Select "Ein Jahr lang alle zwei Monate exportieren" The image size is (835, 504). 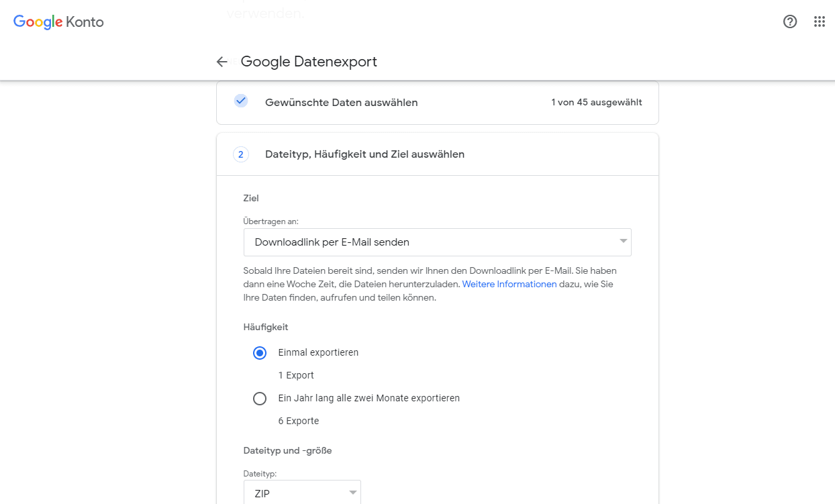(x=260, y=399)
